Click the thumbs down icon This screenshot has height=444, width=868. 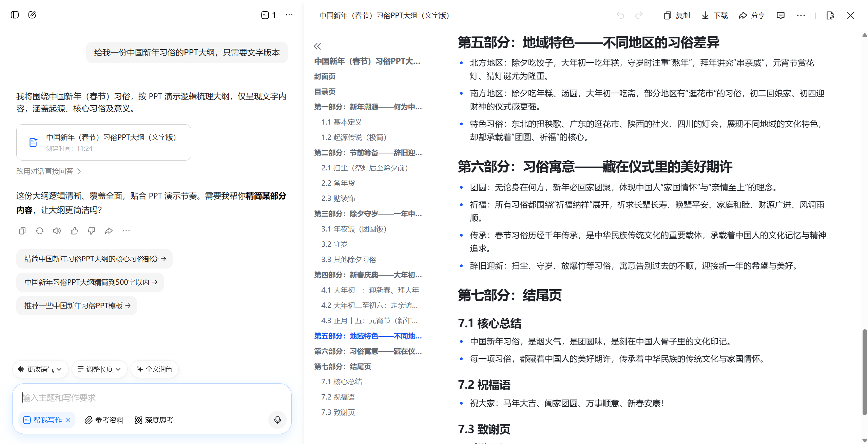point(92,231)
